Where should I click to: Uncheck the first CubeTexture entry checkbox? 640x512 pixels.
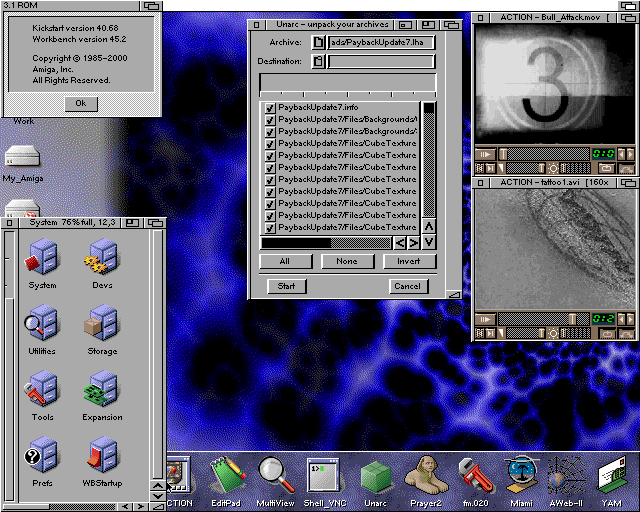pyautogui.click(x=270, y=144)
